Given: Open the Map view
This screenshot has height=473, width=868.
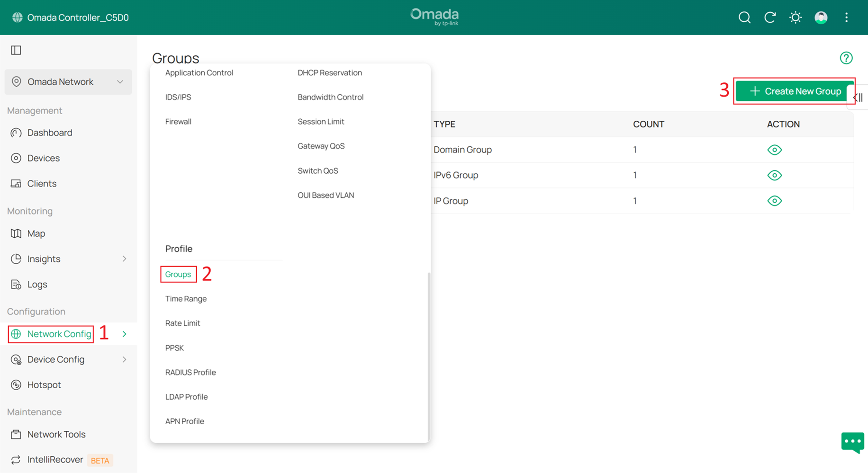Looking at the screenshot, I should click(36, 233).
